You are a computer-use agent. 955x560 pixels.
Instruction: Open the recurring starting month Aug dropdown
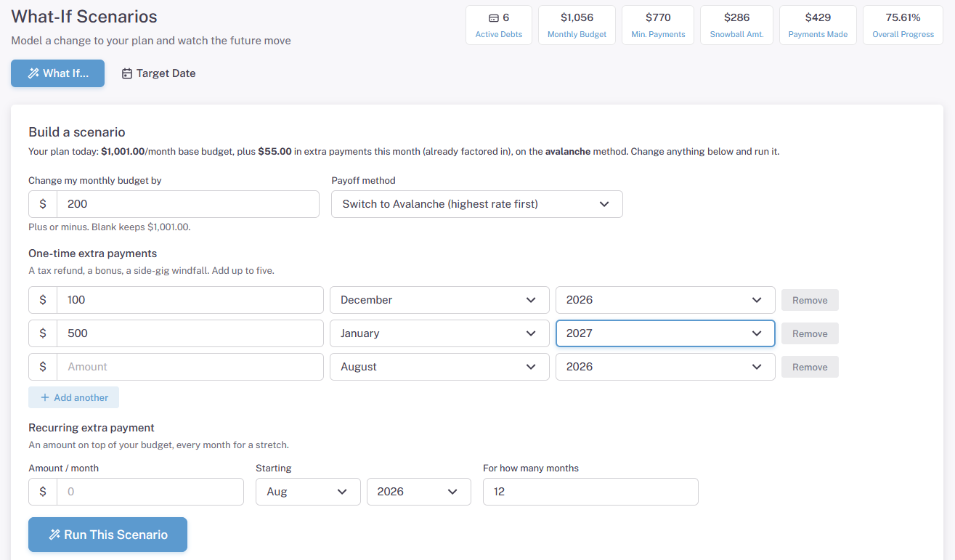pyautogui.click(x=308, y=492)
